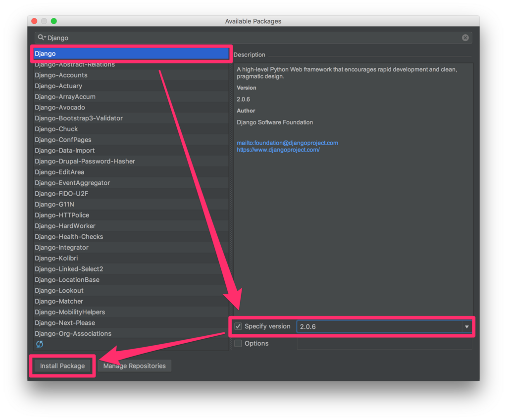507x420 pixels.
Task: Open Manage Repositories
Action: (x=135, y=366)
